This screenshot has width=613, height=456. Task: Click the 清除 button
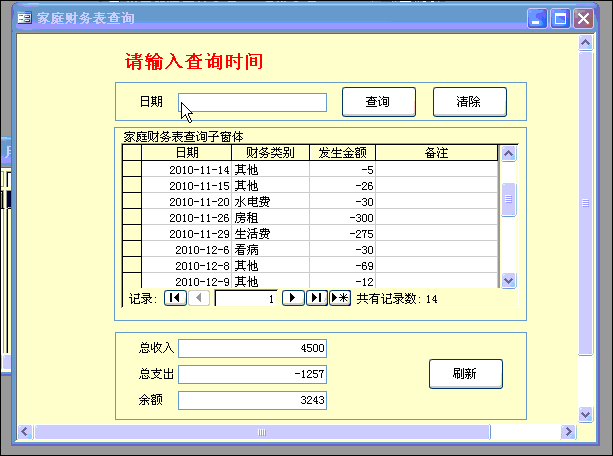coord(470,102)
